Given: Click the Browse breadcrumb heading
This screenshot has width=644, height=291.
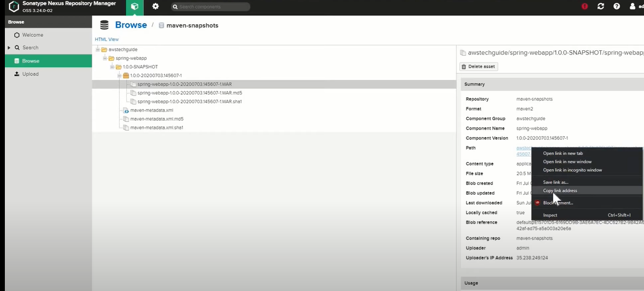Looking at the screenshot, I should tap(131, 25).
